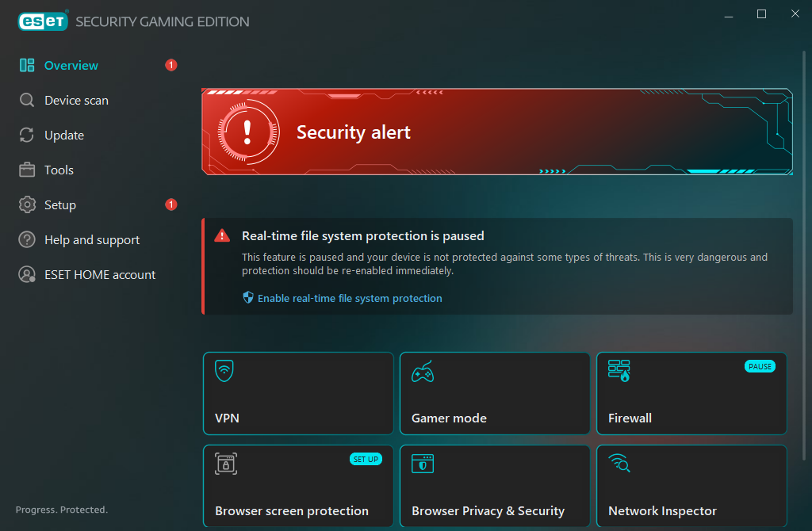Maximize the ESET window
Viewport: 812px width, 531px height.
point(762,14)
